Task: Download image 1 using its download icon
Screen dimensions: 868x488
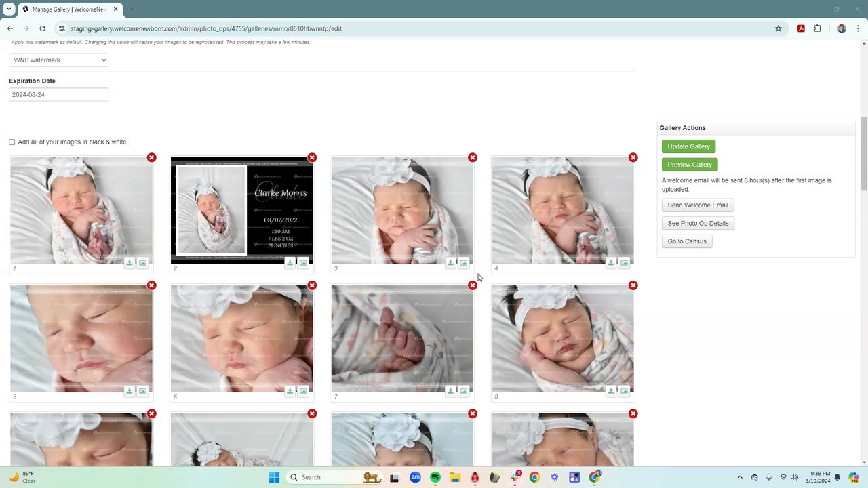Action: [130, 262]
